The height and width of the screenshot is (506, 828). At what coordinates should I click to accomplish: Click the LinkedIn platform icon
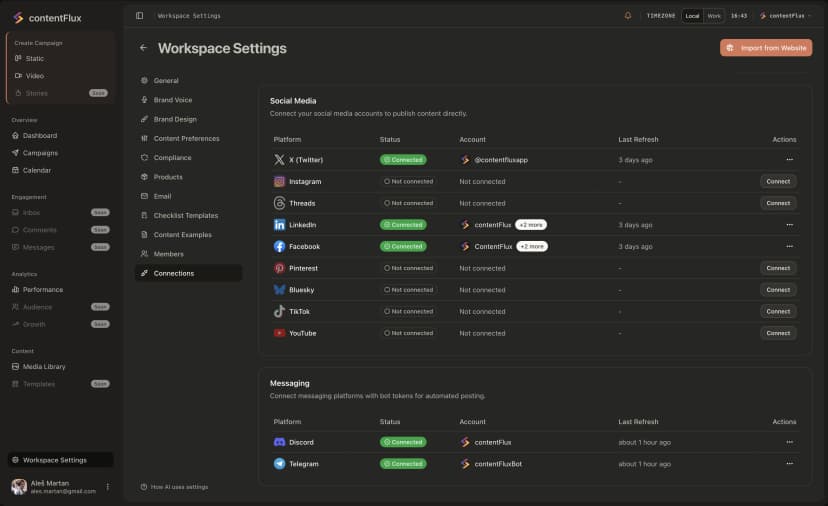280,225
